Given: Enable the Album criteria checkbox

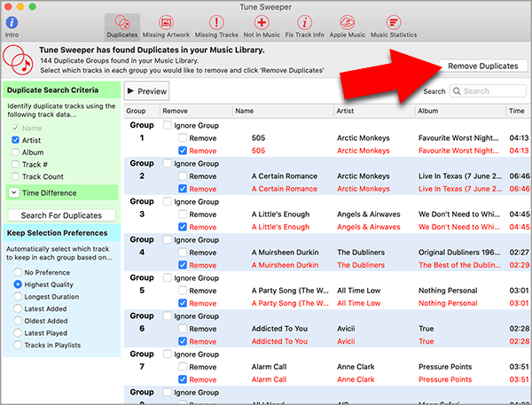Looking at the screenshot, I should tap(15, 152).
